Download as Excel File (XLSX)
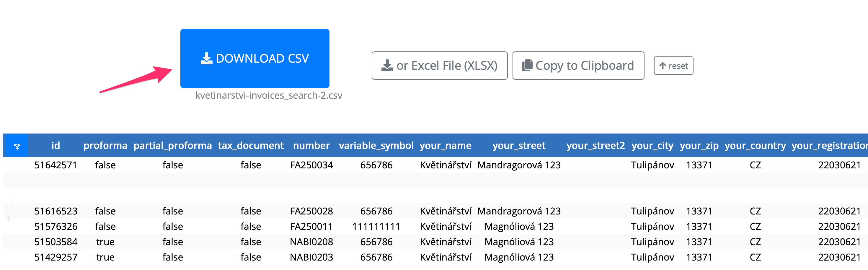 point(439,65)
